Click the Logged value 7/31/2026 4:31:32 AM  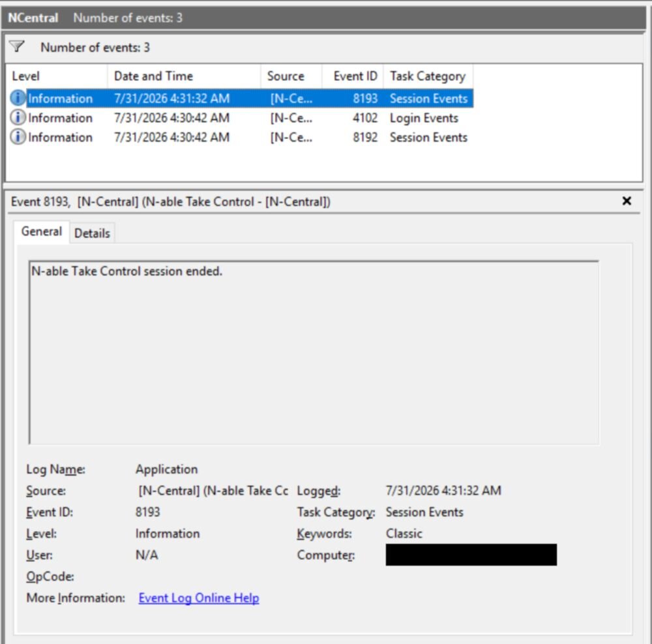443,491
